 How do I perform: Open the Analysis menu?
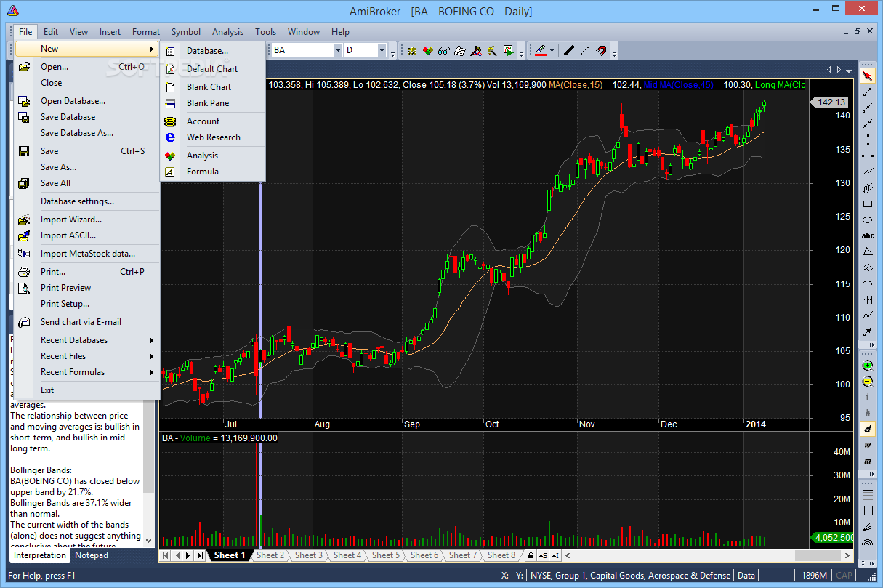[x=227, y=32]
